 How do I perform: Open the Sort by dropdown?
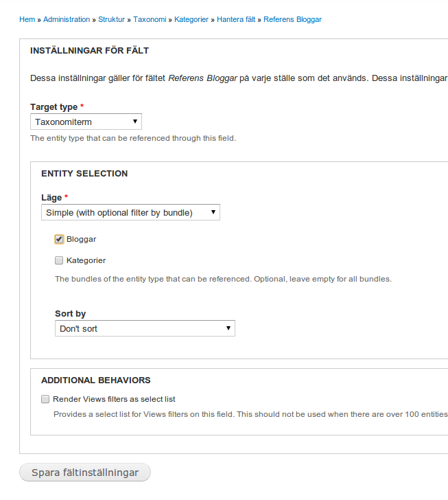[145, 329]
